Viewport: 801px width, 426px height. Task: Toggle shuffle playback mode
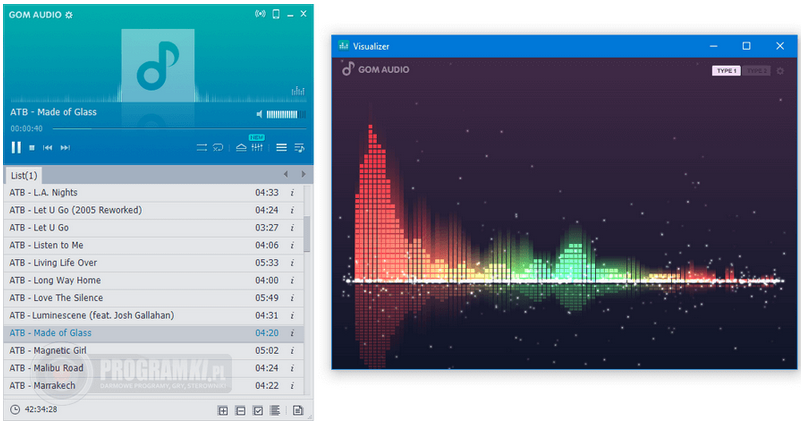click(x=202, y=148)
